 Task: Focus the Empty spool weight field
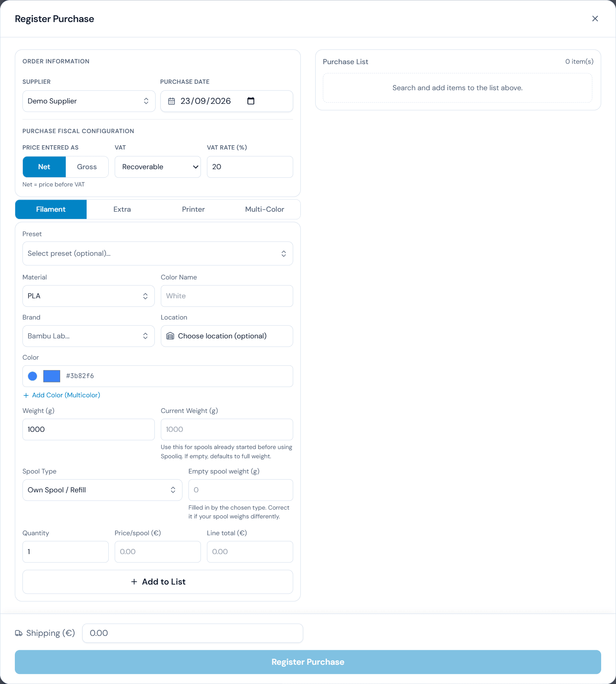pyautogui.click(x=241, y=490)
